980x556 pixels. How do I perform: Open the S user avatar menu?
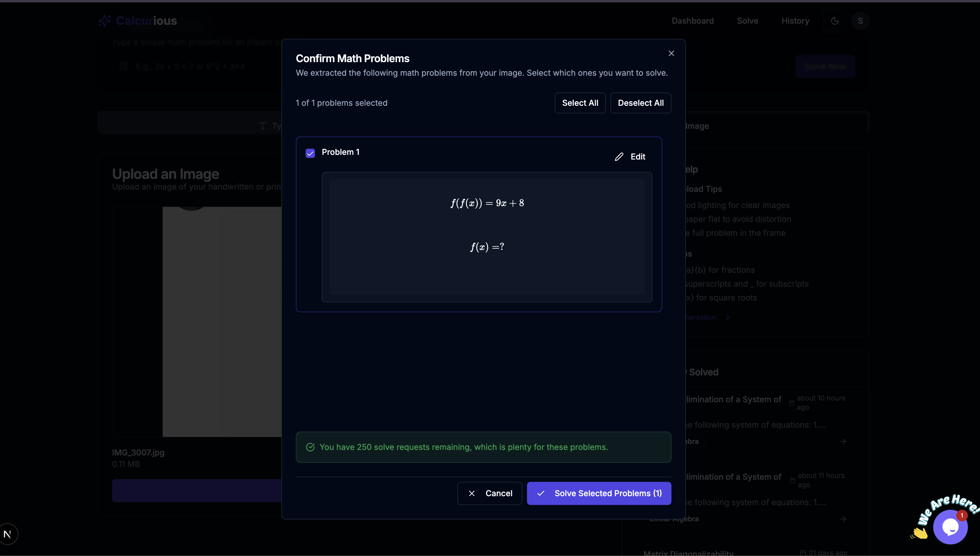[860, 21]
